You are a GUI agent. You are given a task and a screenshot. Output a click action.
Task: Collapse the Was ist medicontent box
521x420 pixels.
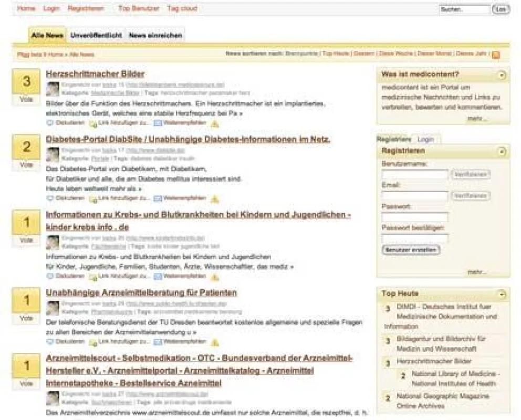click(502, 76)
